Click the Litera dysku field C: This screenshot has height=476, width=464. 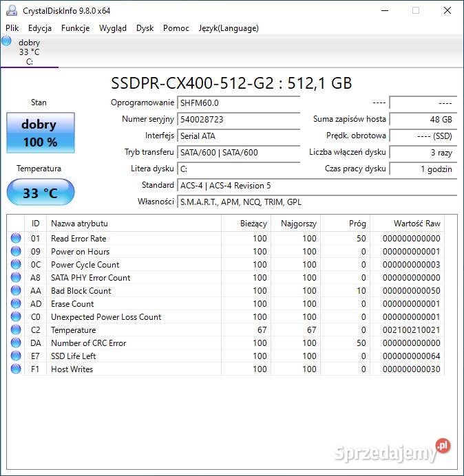[238, 169]
